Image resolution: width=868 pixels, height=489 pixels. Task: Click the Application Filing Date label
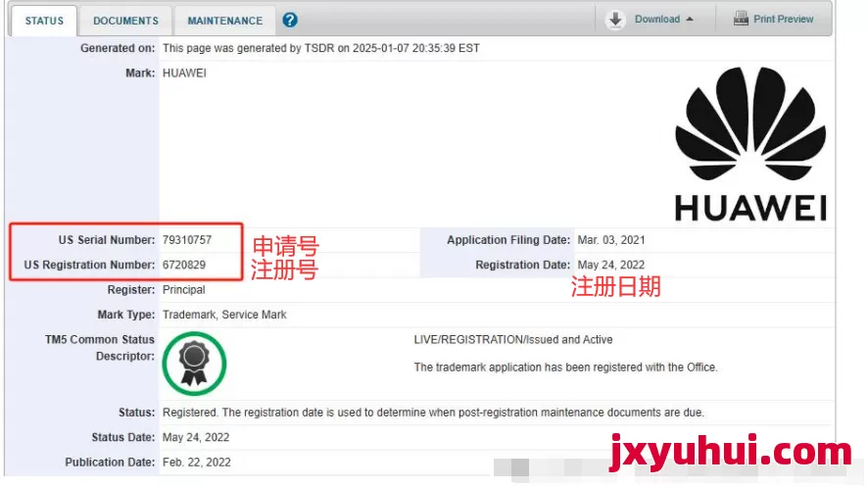[508, 240]
